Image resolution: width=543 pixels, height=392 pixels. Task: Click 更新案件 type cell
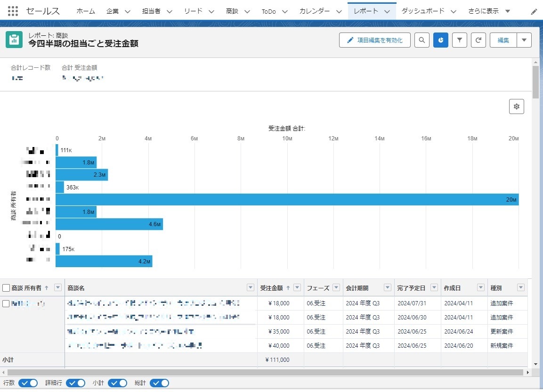point(502,331)
